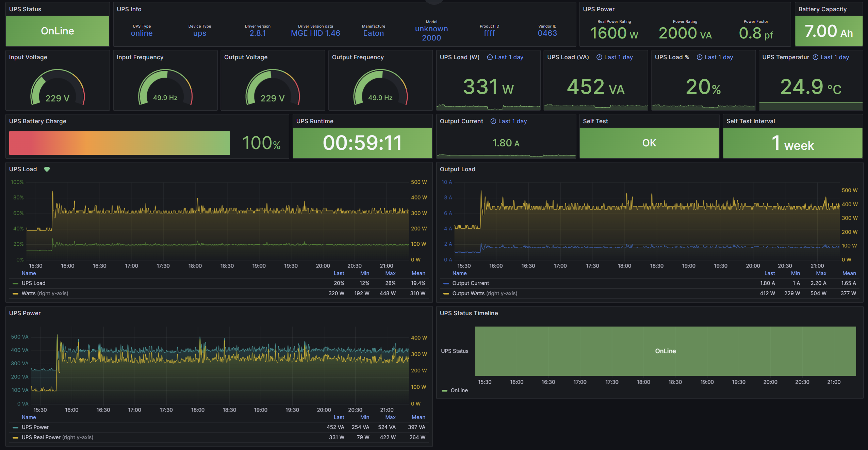Screen dimensions: 868x450
Task: Click the OnLine bar in UPS Status Timeline
Action: [665, 351]
